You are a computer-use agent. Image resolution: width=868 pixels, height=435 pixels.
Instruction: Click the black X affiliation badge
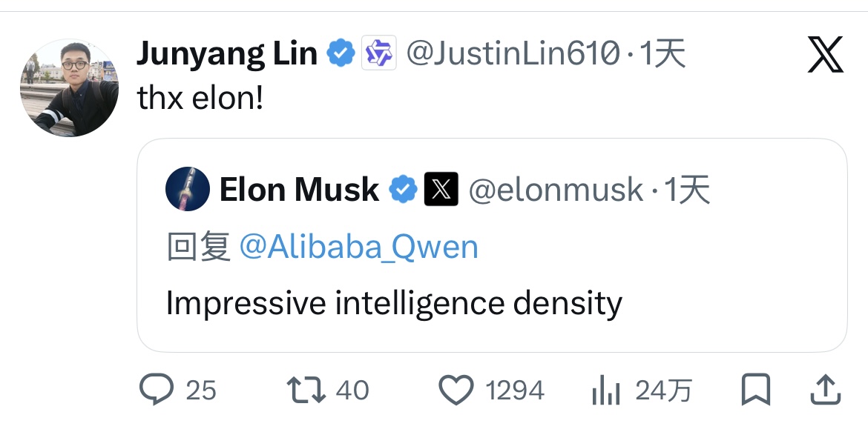click(x=441, y=190)
